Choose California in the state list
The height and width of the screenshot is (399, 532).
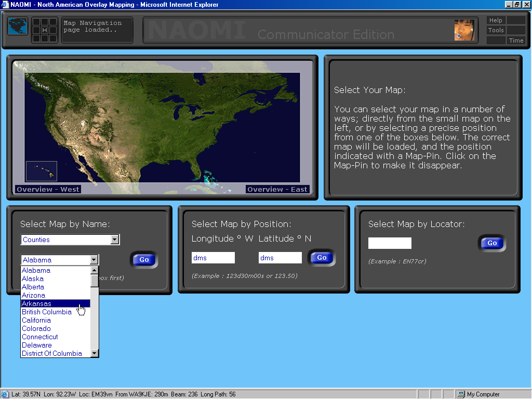click(x=56, y=320)
